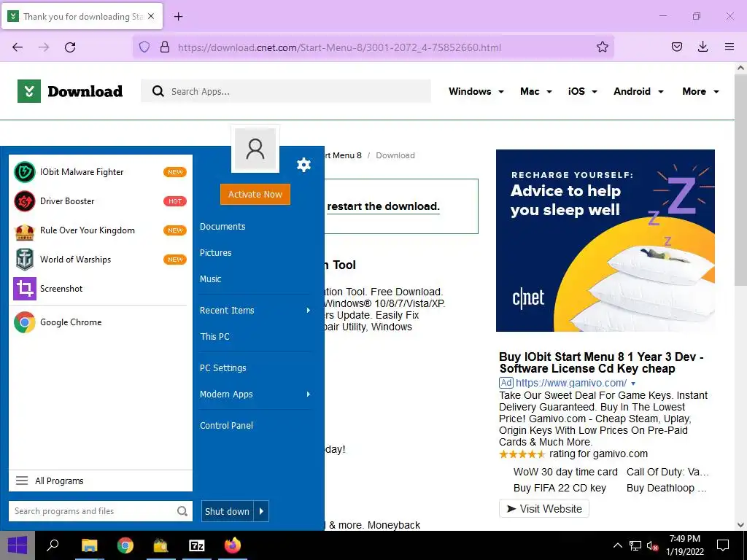Open World of Warships icon
Image resolution: width=747 pixels, height=560 pixels.
[24, 260]
